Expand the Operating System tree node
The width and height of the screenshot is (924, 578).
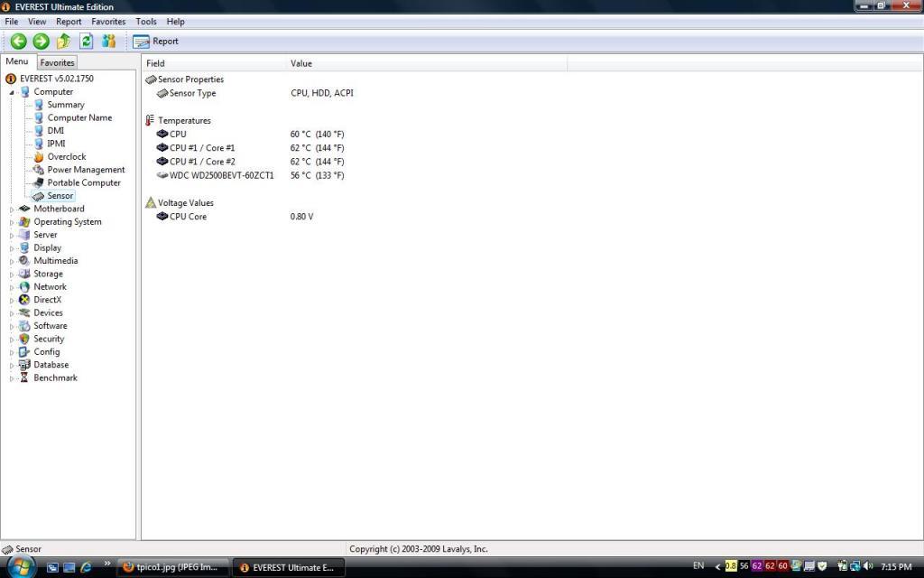(x=11, y=222)
